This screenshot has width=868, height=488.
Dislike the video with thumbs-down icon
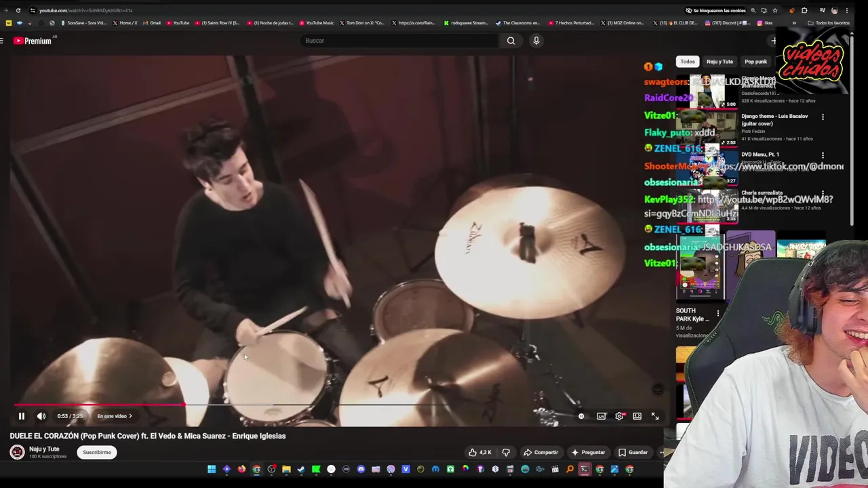pyautogui.click(x=506, y=452)
